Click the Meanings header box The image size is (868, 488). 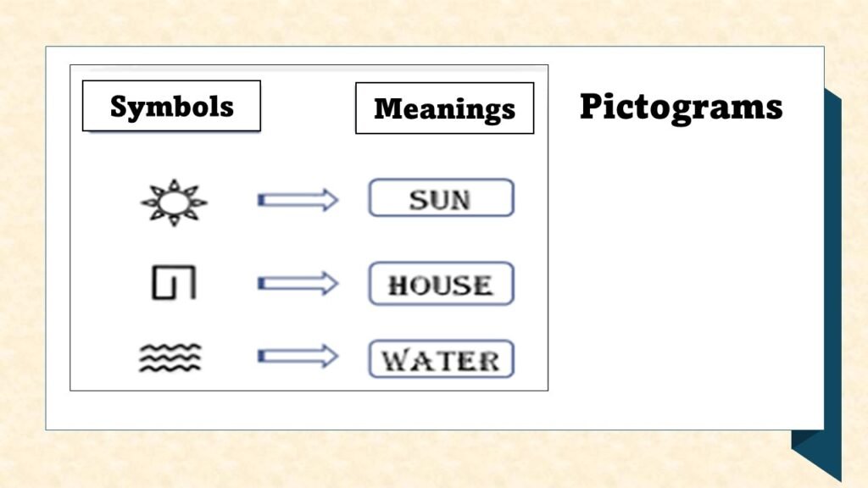pyautogui.click(x=444, y=108)
